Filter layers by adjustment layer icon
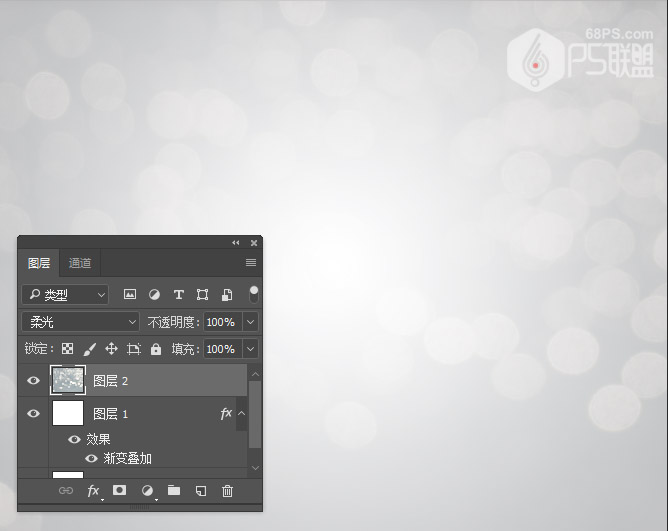The image size is (668, 531). pyautogui.click(x=154, y=295)
